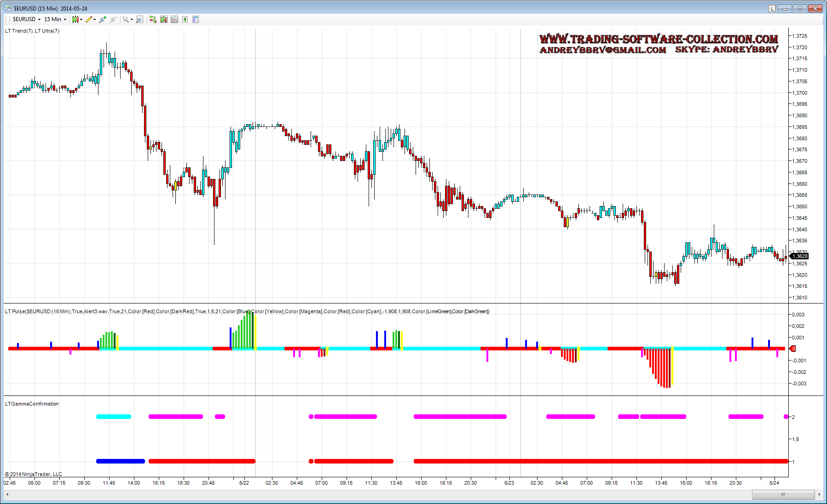The width and height of the screenshot is (827, 504).
Task: Select the arrow cursor pointer tool
Action: 125,19
